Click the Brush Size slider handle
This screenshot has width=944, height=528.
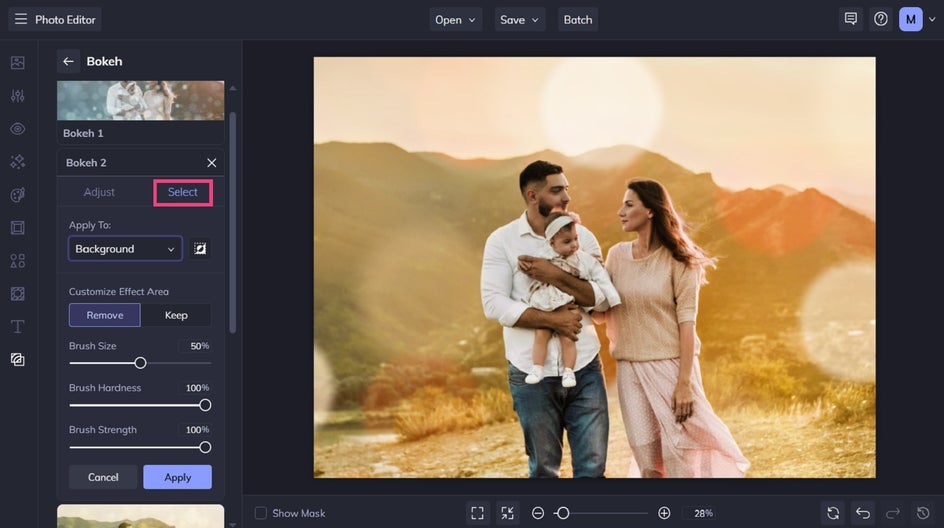(140, 363)
